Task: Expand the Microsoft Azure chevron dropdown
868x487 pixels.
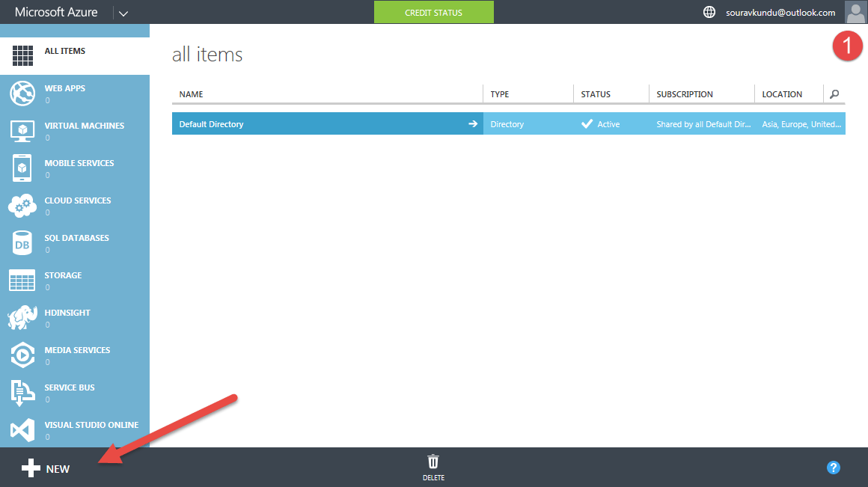Action: [x=123, y=13]
